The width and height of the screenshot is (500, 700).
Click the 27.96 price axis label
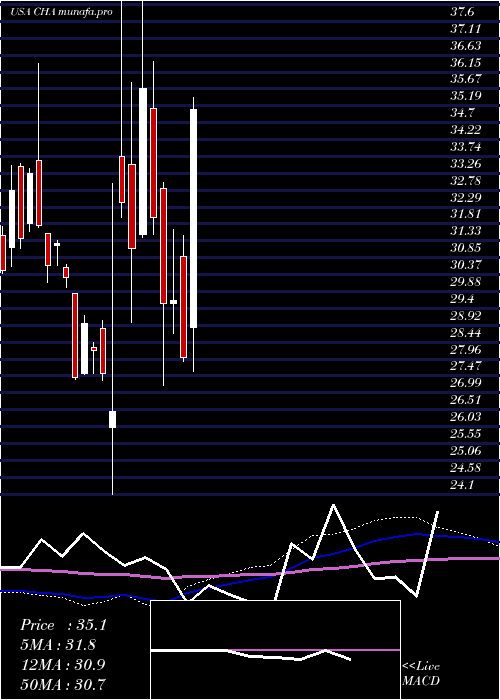[466, 350]
